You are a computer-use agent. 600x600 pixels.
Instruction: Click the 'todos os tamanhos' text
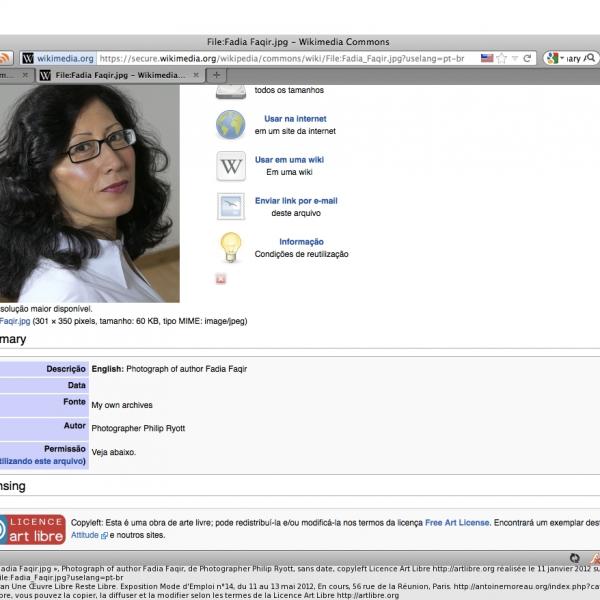click(x=289, y=90)
